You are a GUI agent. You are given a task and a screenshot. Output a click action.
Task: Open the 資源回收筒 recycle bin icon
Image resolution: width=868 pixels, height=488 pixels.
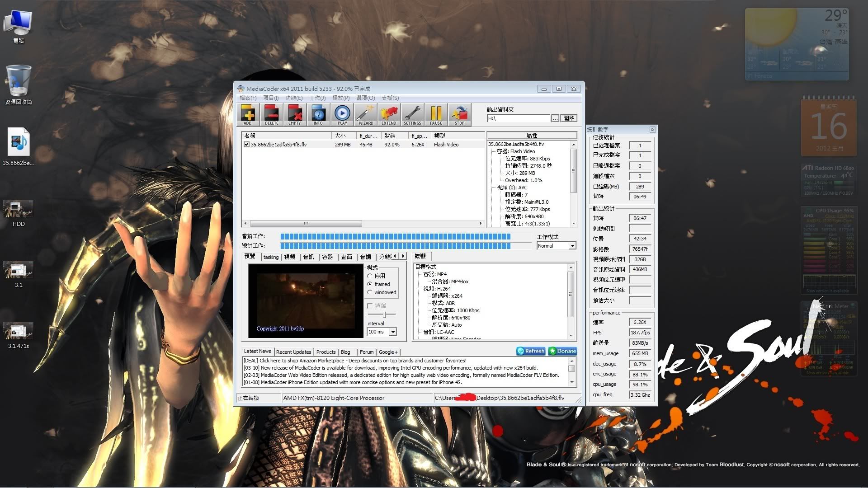point(19,84)
